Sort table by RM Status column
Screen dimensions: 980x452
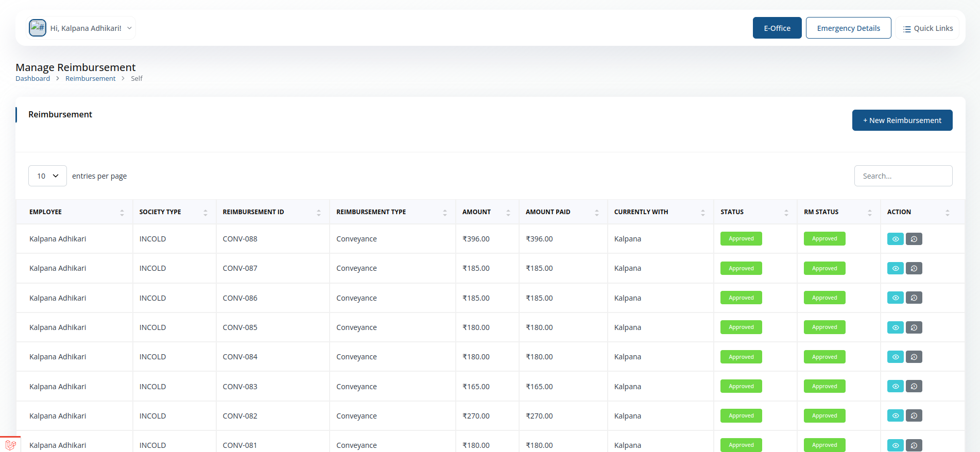point(839,212)
